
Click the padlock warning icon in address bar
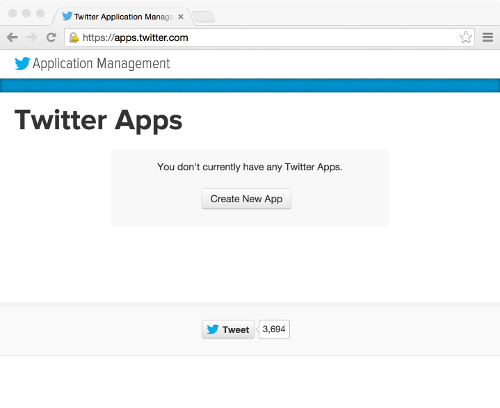point(74,38)
